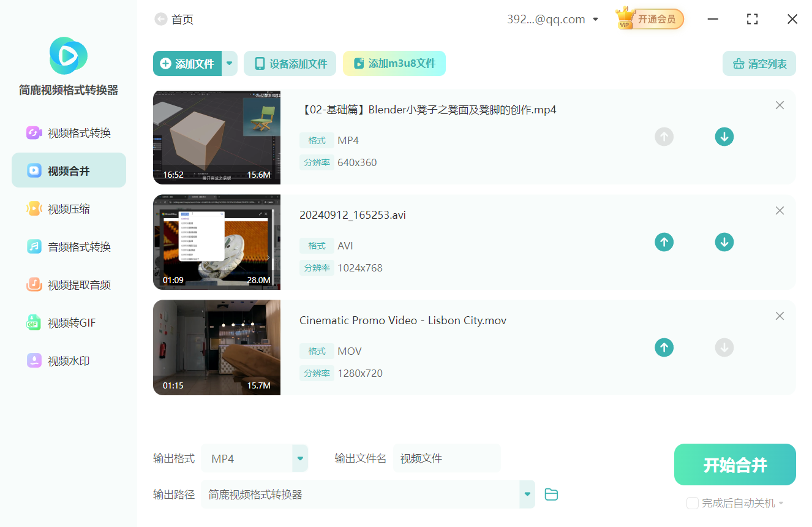
Task: Open the 视频压缩 section
Action: pos(69,209)
